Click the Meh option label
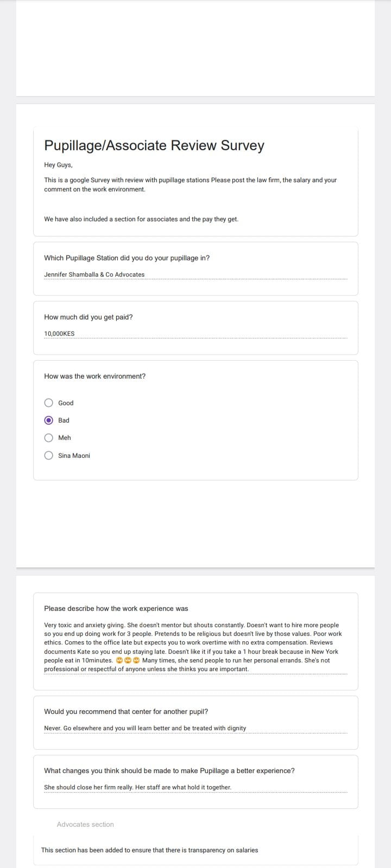Image resolution: width=391 pixels, height=868 pixels. coord(65,438)
